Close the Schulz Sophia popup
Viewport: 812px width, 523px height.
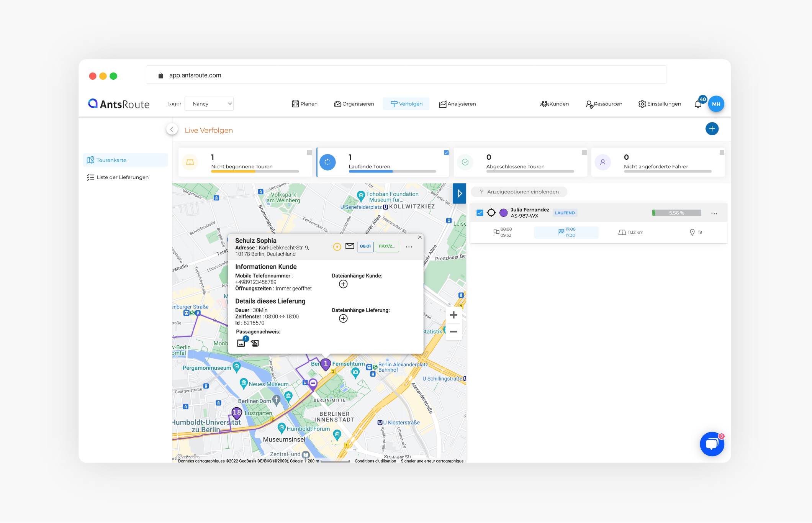pos(420,237)
